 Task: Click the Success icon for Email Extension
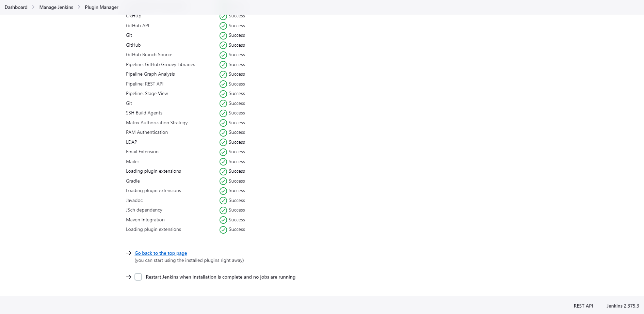pos(223,152)
